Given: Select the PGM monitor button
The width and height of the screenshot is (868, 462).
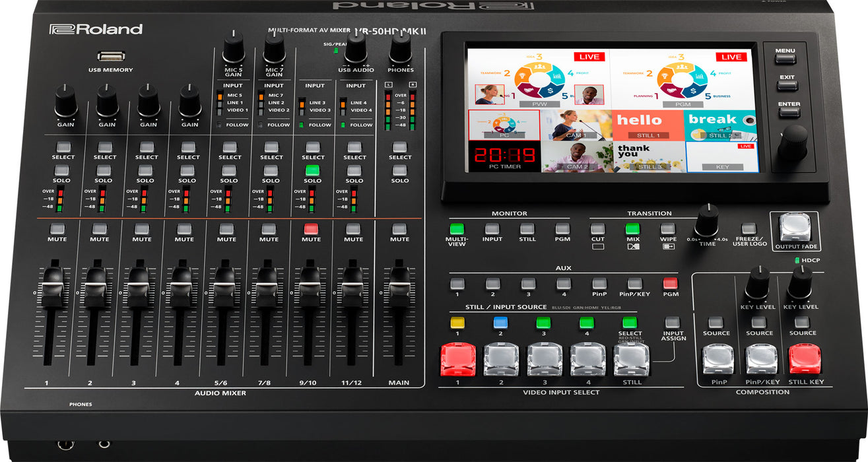Looking at the screenshot, I should (x=562, y=229).
